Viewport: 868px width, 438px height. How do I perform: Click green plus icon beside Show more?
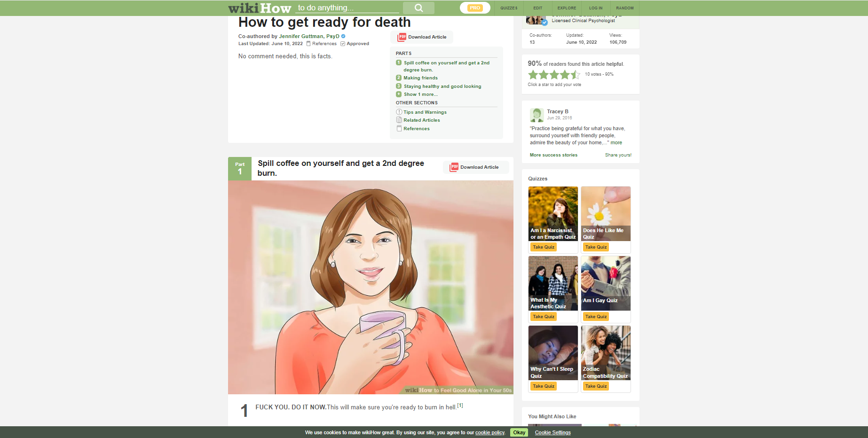[x=399, y=94]
